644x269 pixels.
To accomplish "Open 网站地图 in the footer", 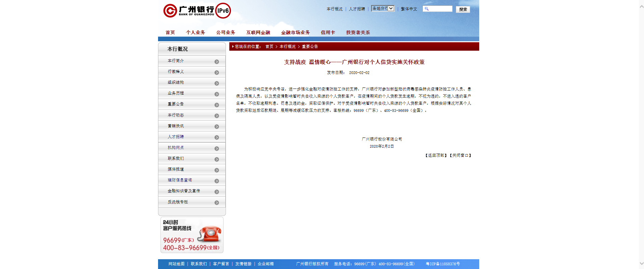I will (177, 264).
